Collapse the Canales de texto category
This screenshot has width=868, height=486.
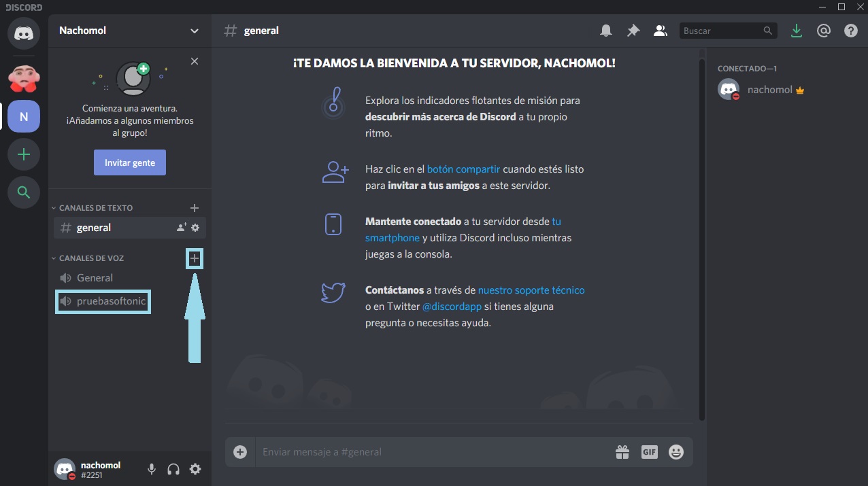(x=95, y=208)
